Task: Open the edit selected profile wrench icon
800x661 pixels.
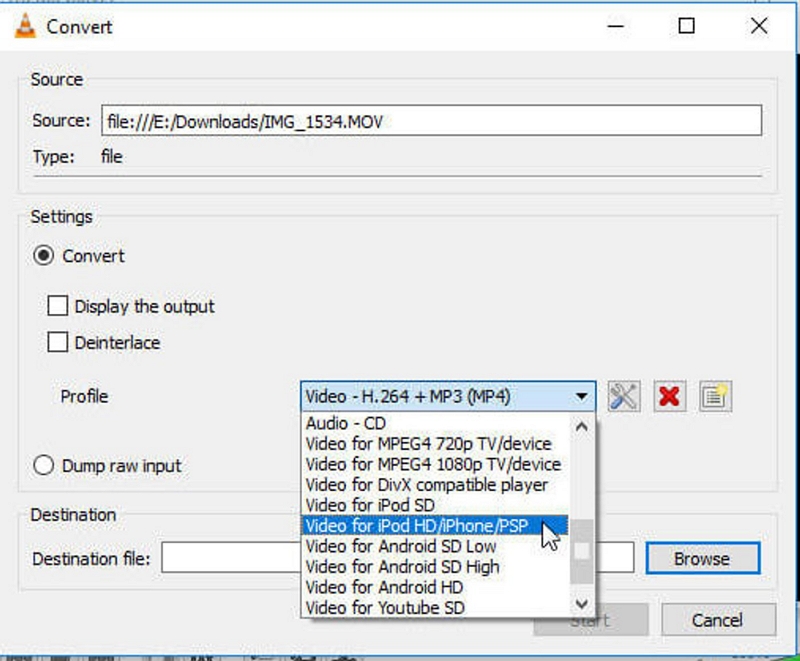Action: pyautogui.click(x=623, y=396)
